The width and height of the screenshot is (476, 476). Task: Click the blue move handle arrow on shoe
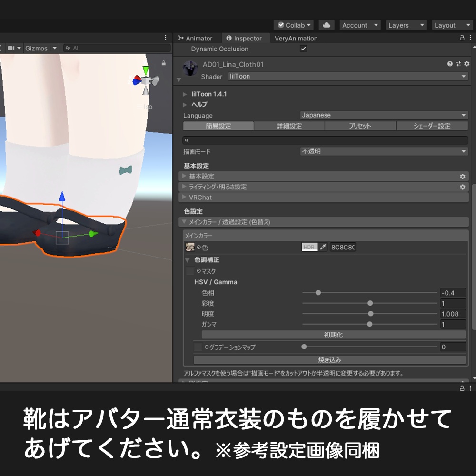pyautogui.click(x=62, y=197)
